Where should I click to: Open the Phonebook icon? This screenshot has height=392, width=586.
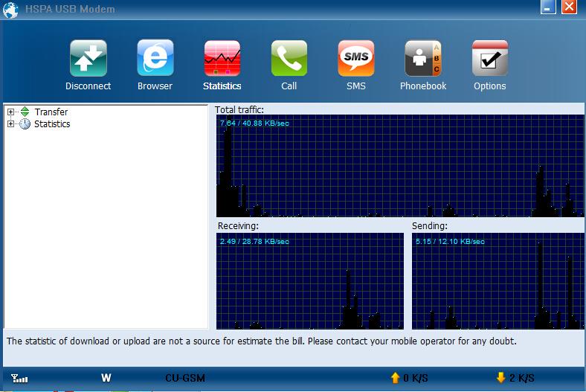pos(423,58)
